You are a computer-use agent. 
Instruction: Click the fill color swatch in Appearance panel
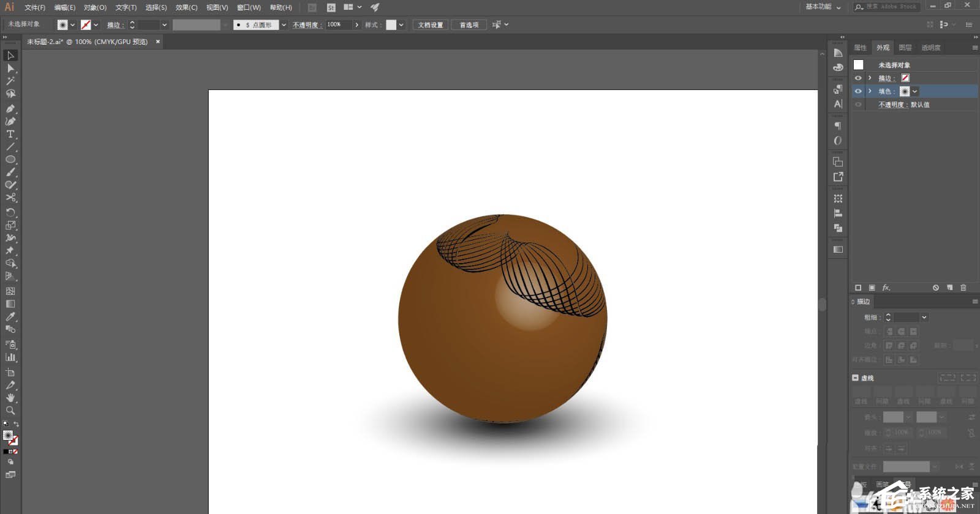[905, 91]
